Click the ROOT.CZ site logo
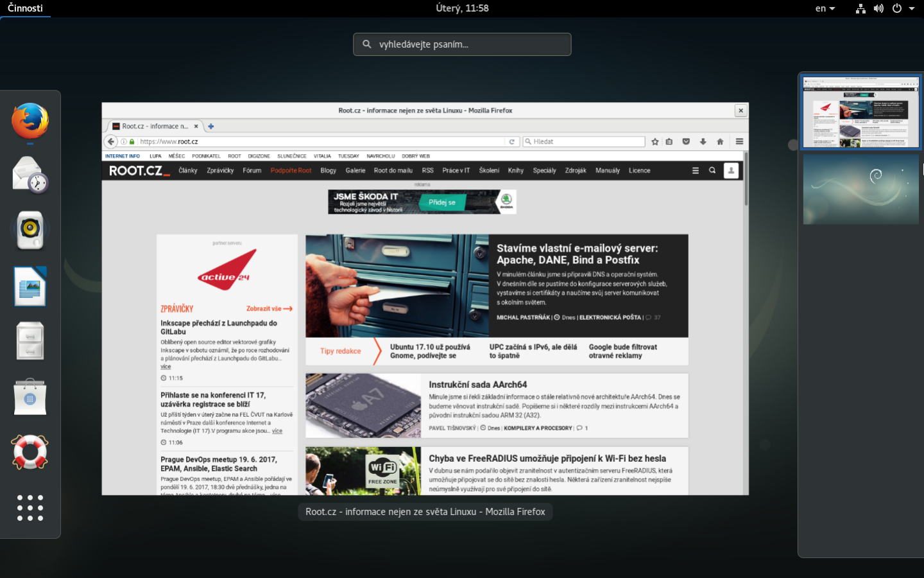 [139, 171]
